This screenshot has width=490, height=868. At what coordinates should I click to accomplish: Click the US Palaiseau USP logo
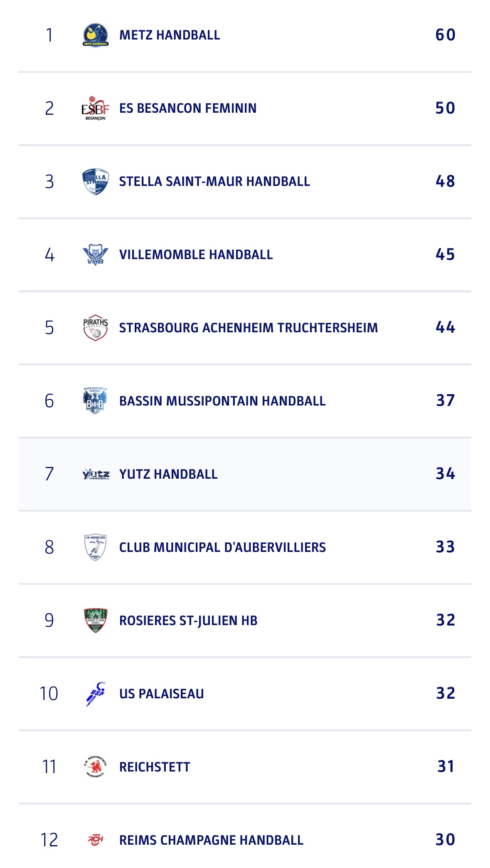pos(96,694)
